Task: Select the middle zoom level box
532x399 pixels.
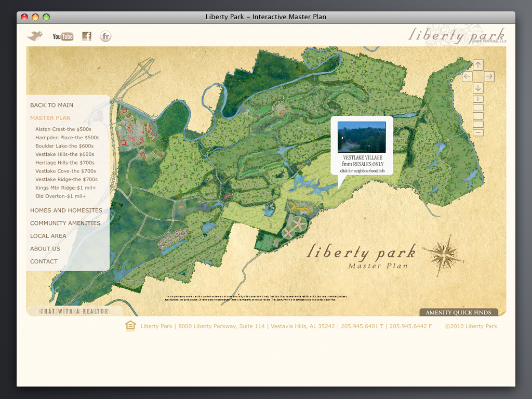Action: [x=478, y=116]
